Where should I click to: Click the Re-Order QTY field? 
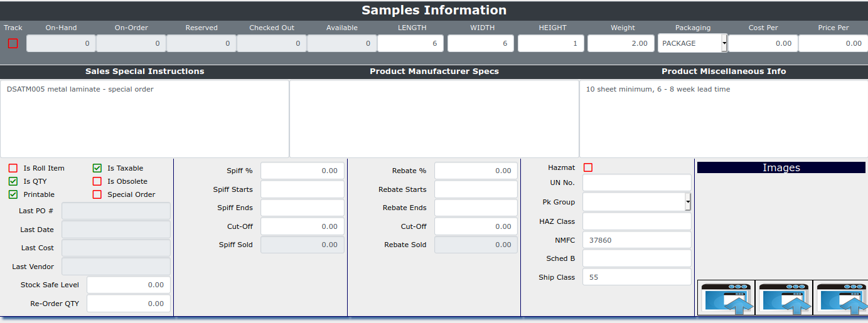[128, 304]
